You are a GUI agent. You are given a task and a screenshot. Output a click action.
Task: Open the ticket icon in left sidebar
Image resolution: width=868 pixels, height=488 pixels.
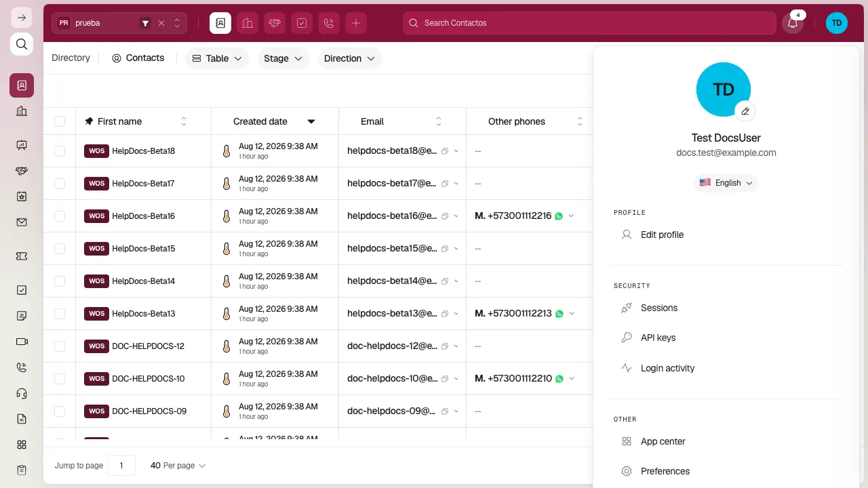tap(22, 256)
